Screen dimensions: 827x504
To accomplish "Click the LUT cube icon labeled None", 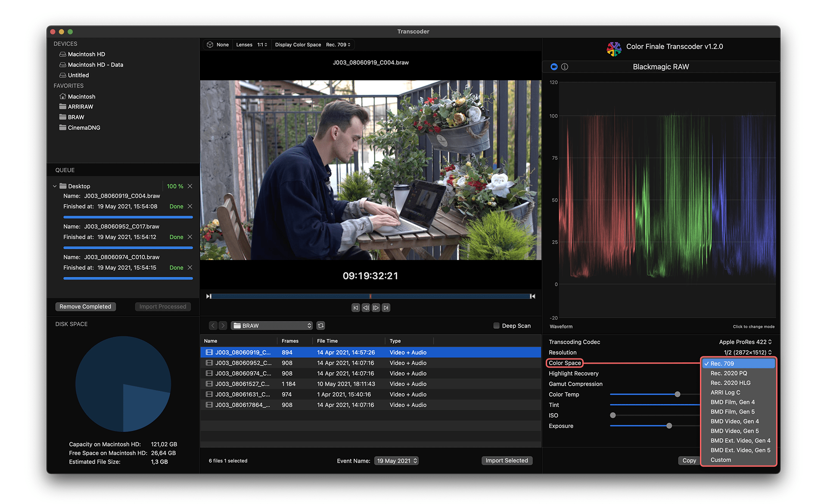I will (210, 45).
